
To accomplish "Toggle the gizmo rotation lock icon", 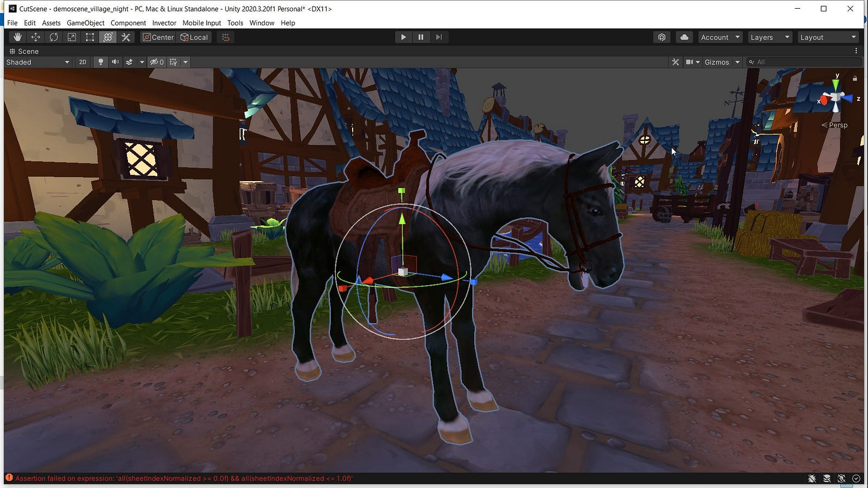I will (854, 79).
